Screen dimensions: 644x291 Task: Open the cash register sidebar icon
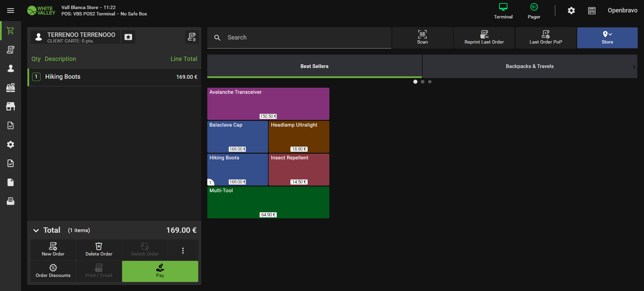coord(10,88)
